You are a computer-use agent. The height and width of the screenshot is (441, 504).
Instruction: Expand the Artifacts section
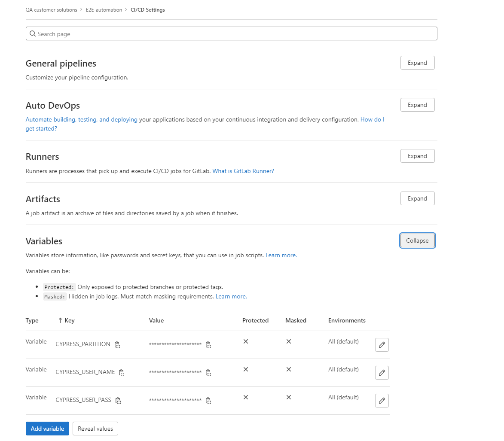[x=417, y=198]
